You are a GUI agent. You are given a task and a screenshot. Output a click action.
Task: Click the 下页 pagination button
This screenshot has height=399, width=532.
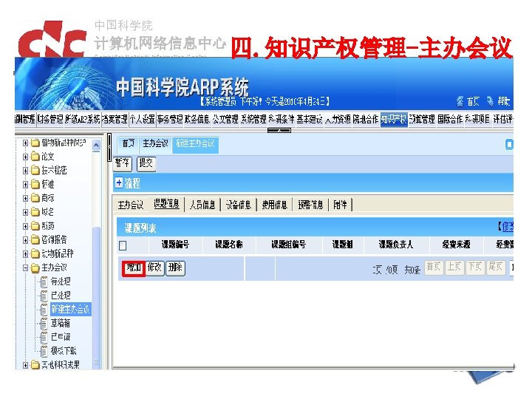pos(474,267)
